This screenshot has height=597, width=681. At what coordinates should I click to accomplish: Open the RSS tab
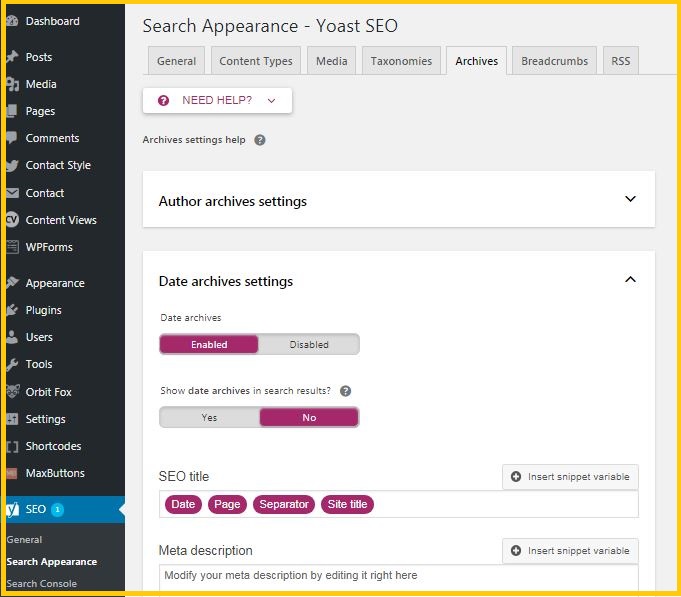(x=621, y=61)
